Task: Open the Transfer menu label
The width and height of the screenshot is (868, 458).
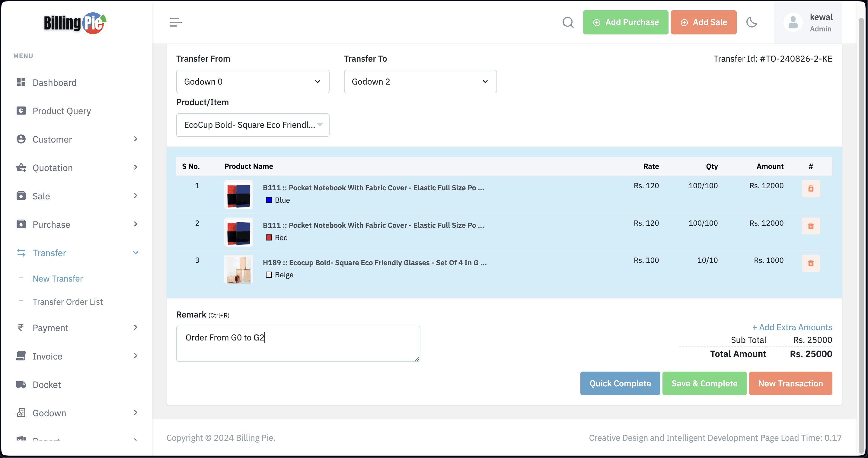Action: click(x=49, y=253)
